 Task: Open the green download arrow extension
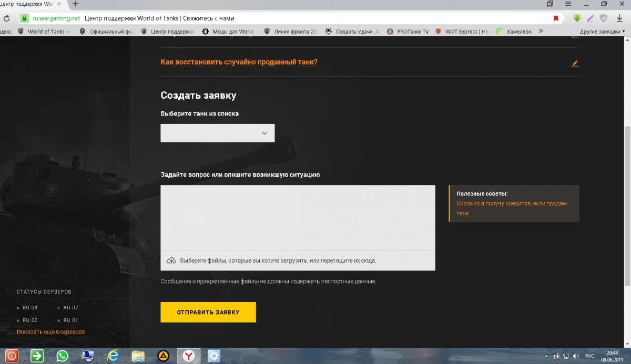[x=577, y=18]
